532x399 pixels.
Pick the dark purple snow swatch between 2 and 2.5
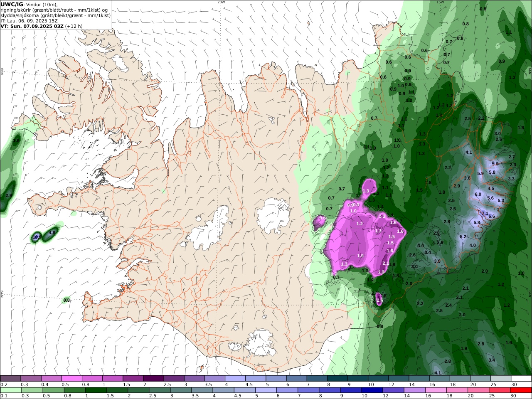point(153,378)
